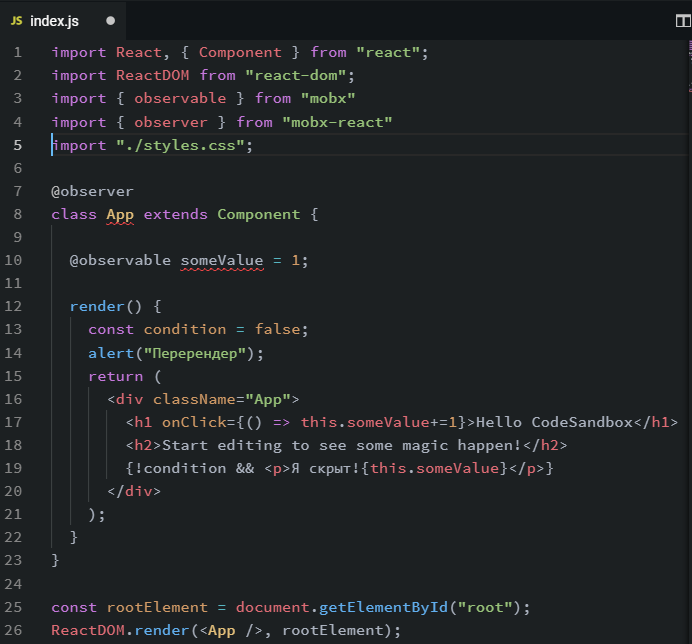Click the <App /> JSX element on line 26

231,630
